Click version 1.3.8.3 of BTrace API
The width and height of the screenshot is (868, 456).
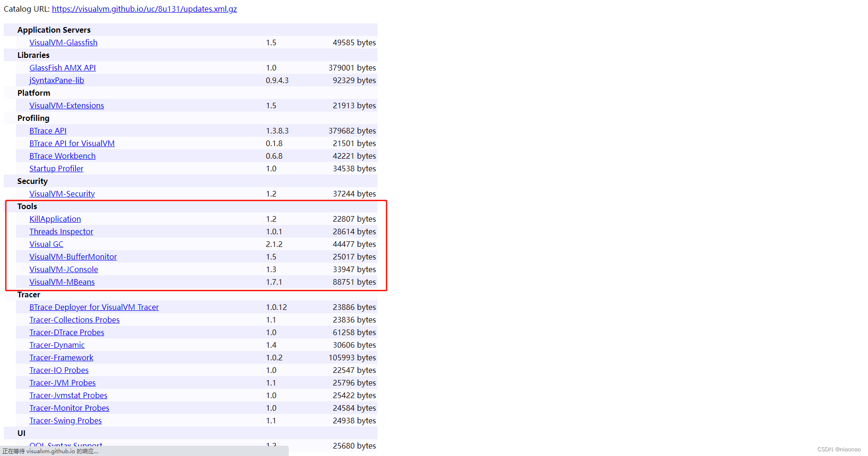click(277, 131)
